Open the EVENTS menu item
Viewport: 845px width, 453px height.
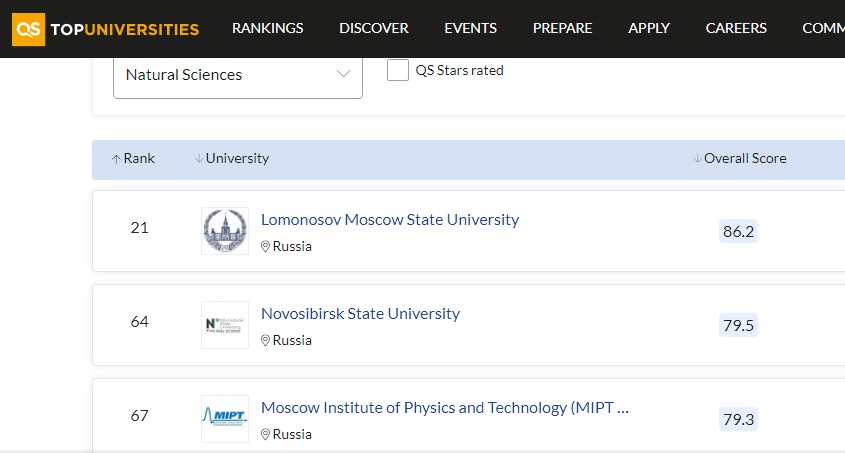[x=470, y=28]
